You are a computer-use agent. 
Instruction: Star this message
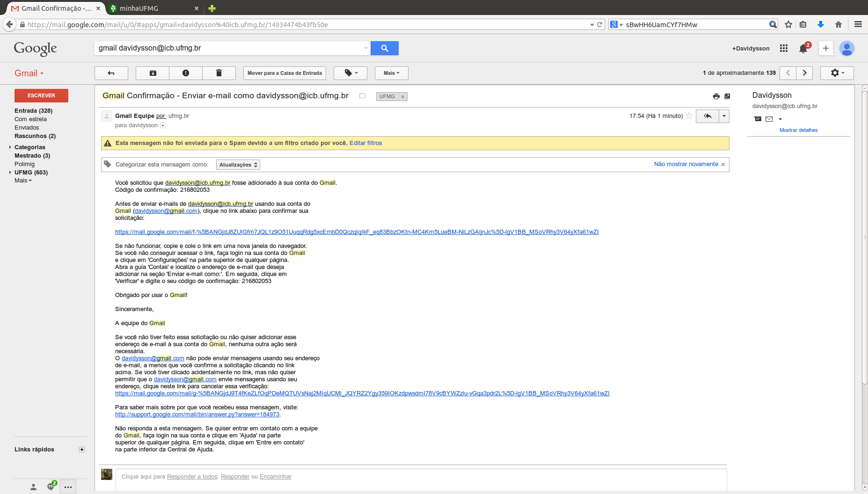tap(689, 116)
